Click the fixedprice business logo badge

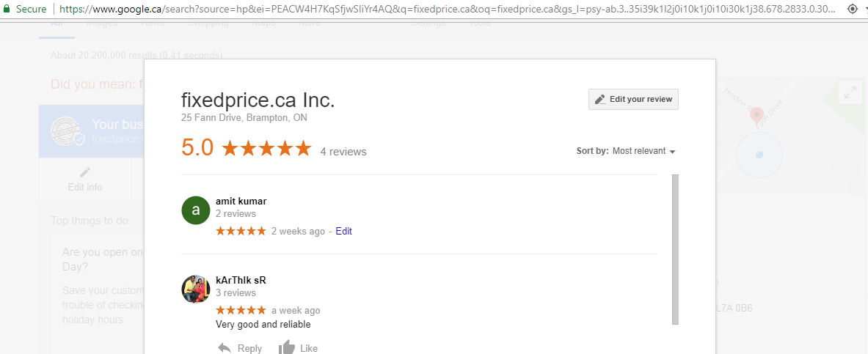(66, 132)
